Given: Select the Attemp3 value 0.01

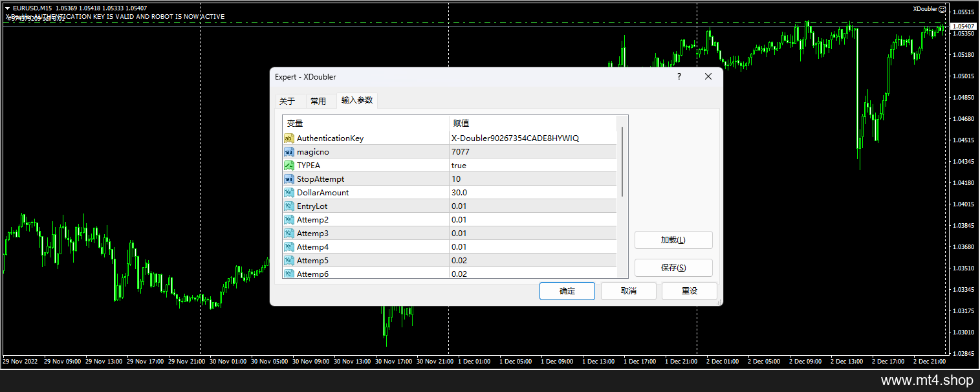Looking at the screenshot, I should click(x=533, y=234).
